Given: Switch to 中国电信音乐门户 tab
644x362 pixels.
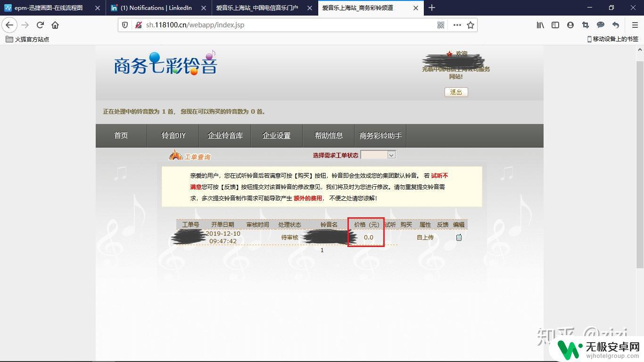Looking at the screenshot, I should [257, 8].
